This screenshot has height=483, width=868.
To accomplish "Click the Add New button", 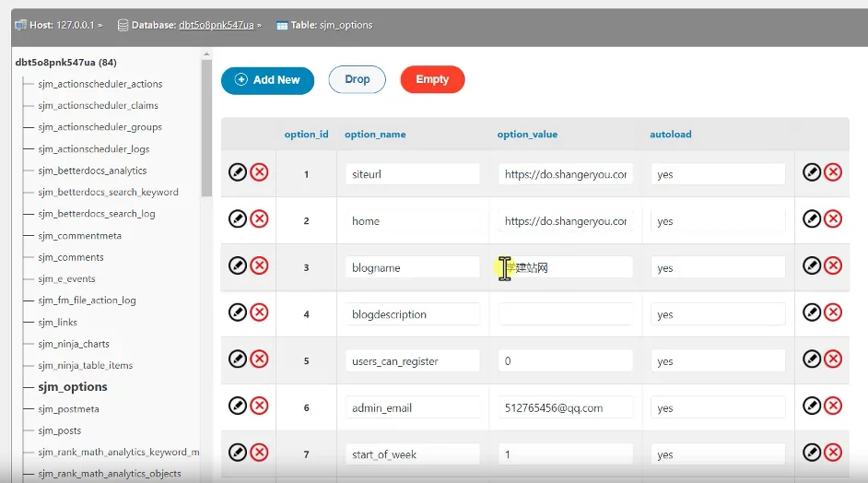I will tap(267, 80).
